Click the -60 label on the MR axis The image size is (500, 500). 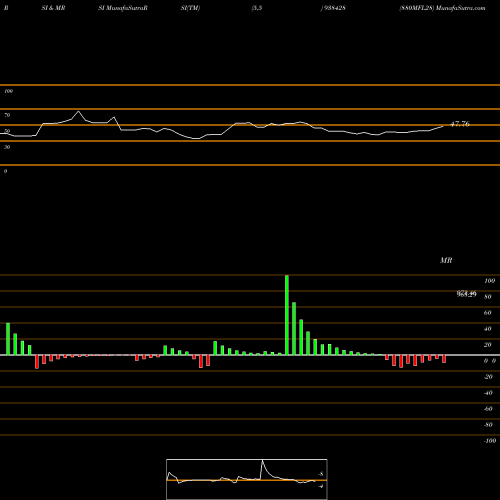[488, 409]
